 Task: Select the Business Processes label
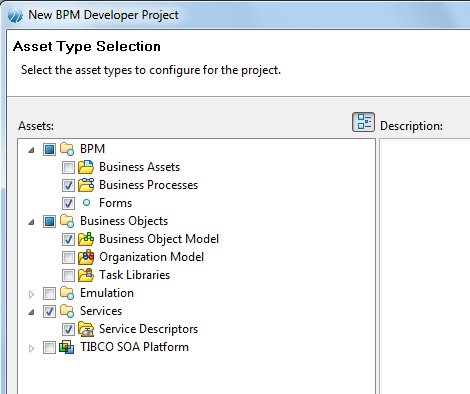coord(148,185)
